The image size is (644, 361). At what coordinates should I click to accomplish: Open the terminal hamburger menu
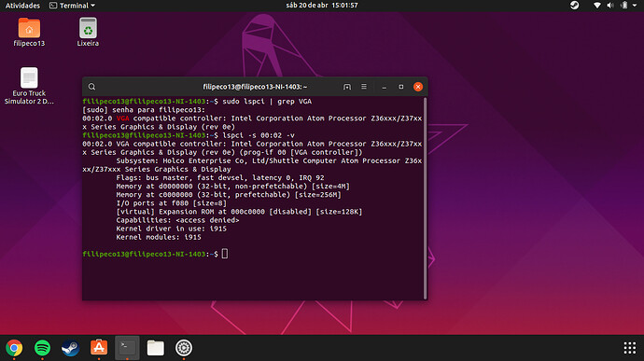click(364, 87)
